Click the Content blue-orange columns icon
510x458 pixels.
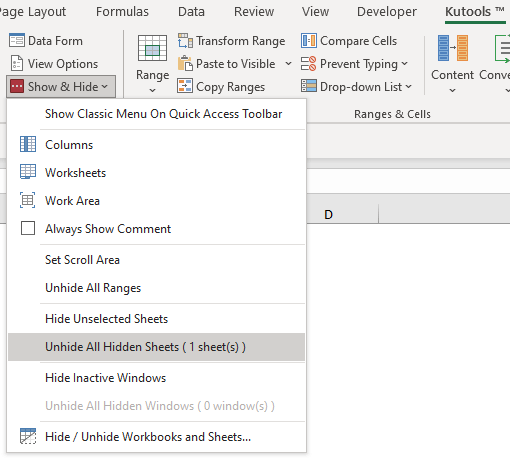[453, 48]
